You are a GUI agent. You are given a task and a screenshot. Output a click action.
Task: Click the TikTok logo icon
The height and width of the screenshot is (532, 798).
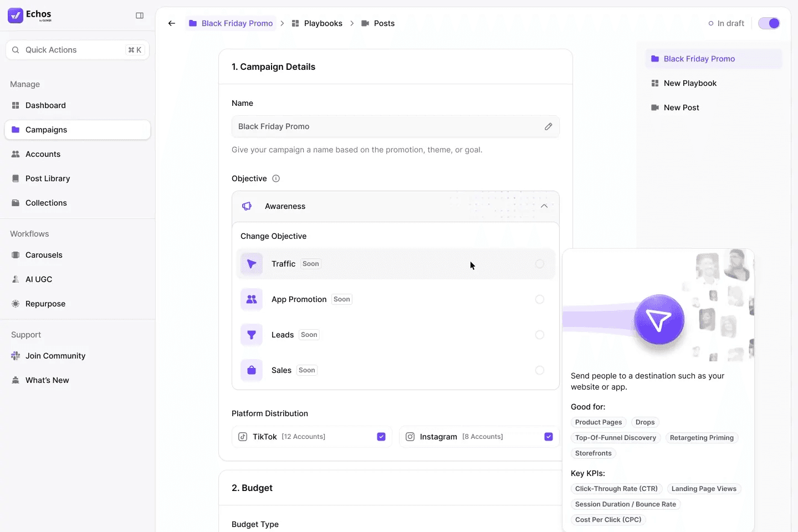pos(243,437)
